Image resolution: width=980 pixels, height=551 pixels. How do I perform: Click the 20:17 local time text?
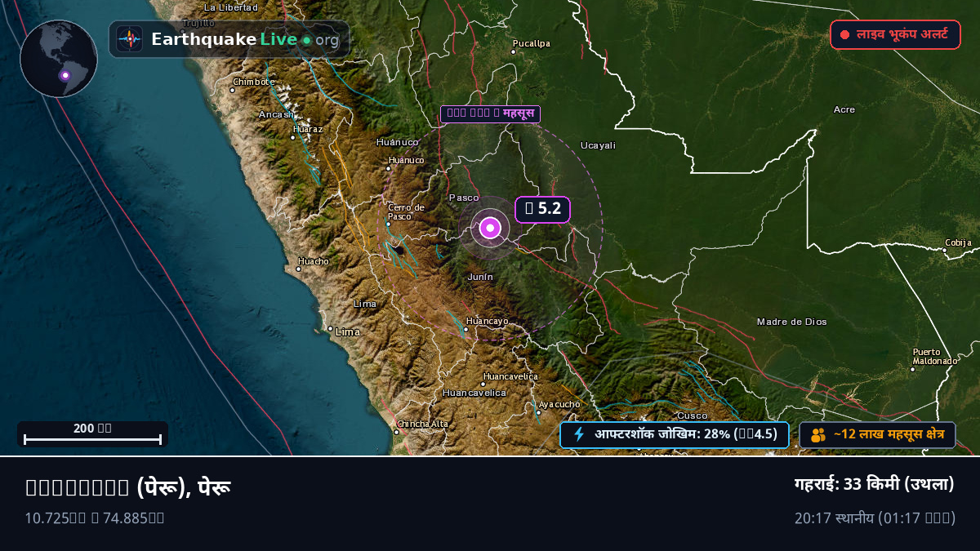(875, 518)
